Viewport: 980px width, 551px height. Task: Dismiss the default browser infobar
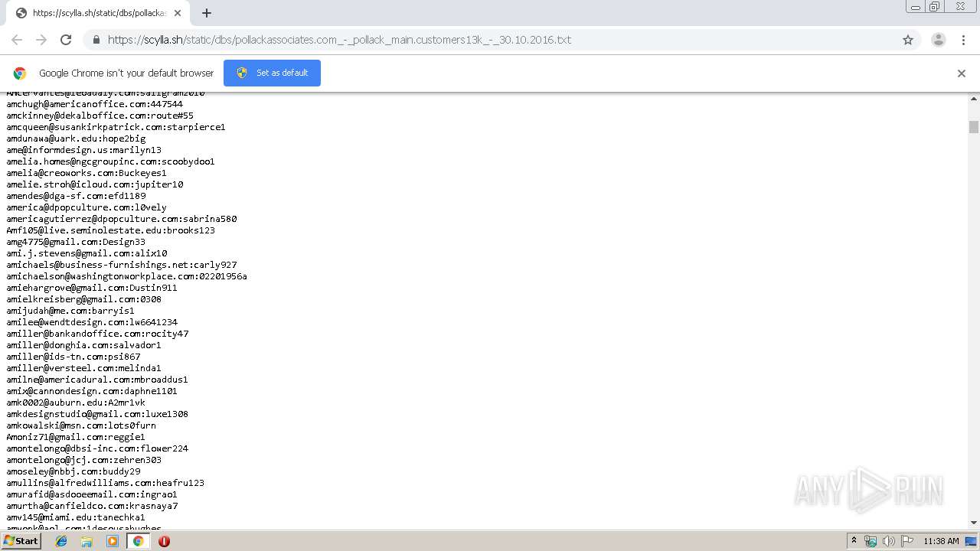pos(961,73)
